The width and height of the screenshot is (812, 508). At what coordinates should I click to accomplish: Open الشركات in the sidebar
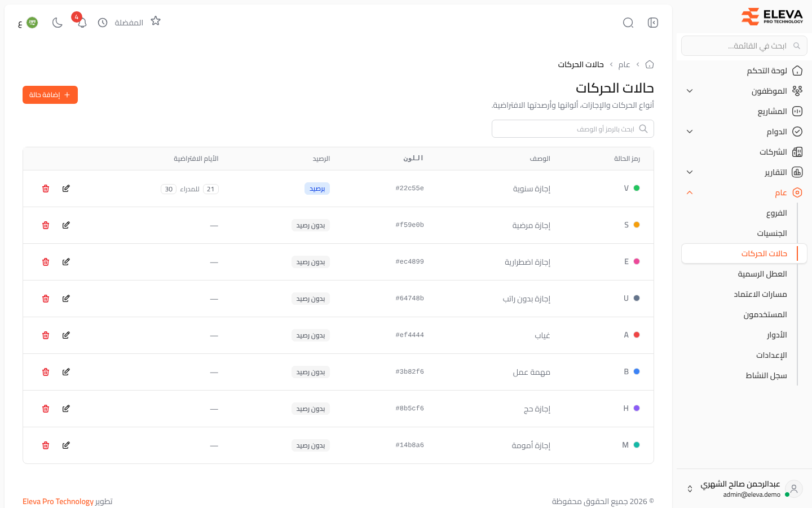tap(744, 152)
